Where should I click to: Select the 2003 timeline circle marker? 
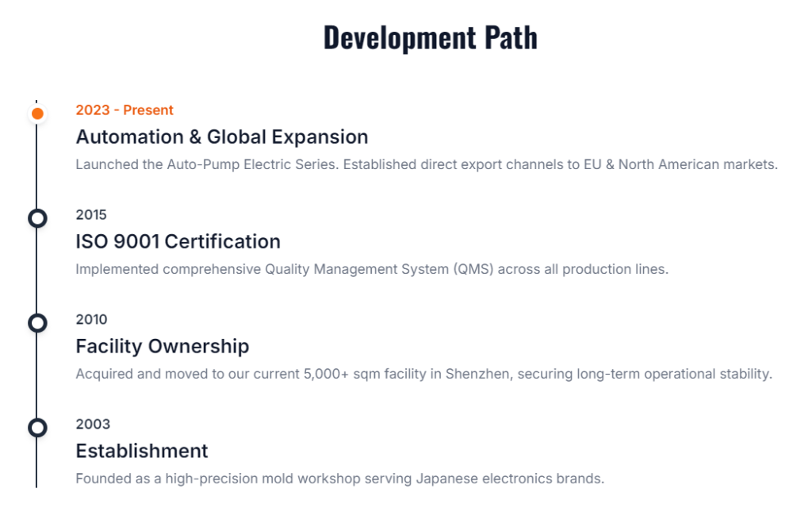[x=37, y=428]
